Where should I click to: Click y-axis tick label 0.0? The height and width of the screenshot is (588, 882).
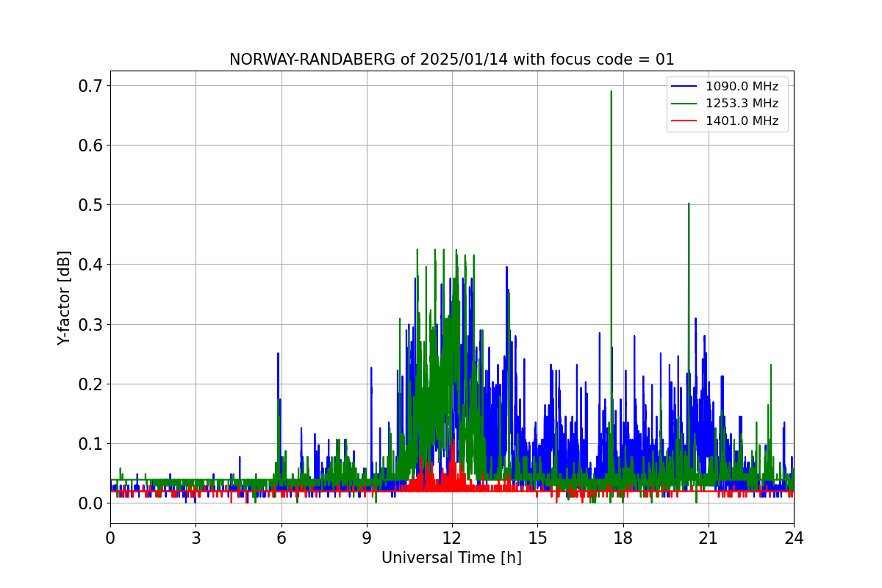(x=90, y=503)
